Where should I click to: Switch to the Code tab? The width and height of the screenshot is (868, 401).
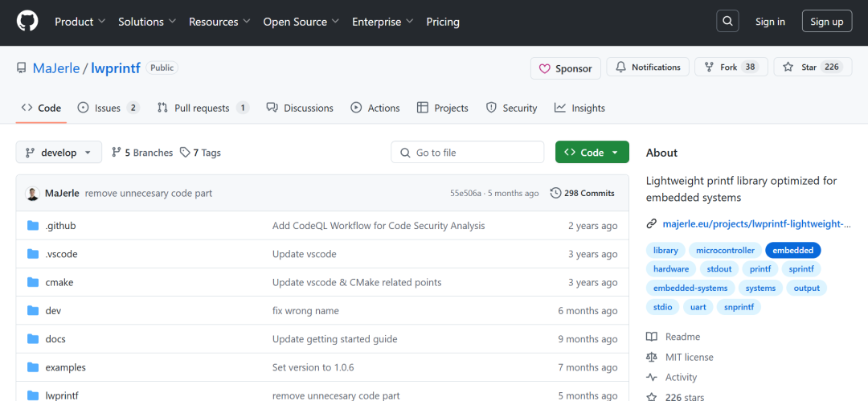tap(42, 108)
